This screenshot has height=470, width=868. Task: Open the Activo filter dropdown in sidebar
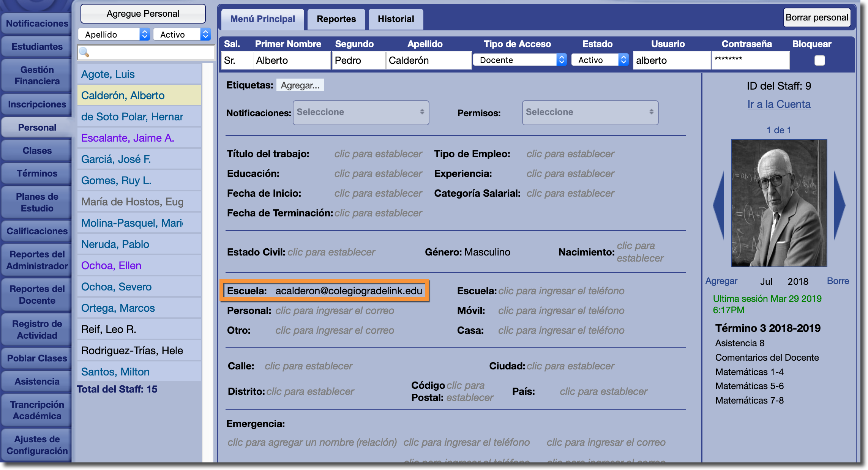[x=181, y=35]
